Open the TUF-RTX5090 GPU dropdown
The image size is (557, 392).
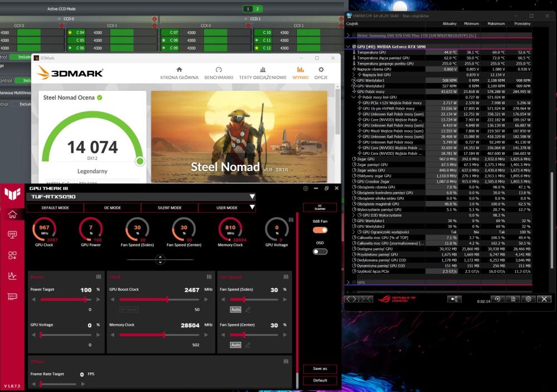coord(252,197)
